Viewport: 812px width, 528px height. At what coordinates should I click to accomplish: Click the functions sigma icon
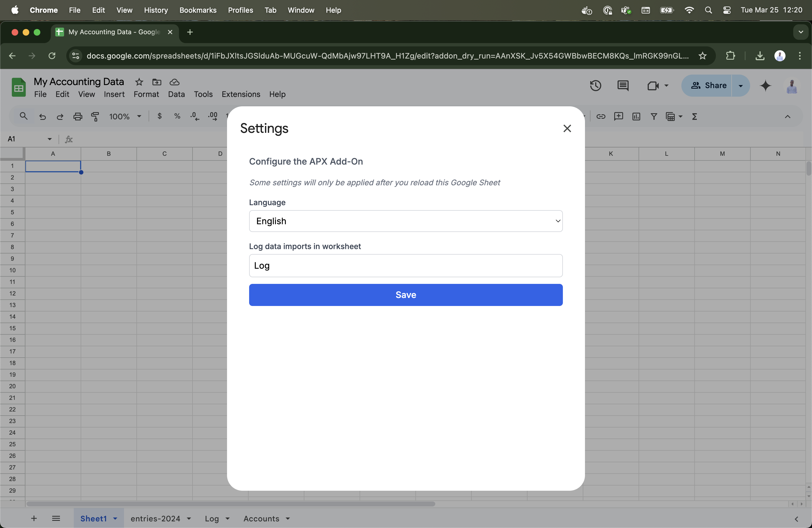click(694, 117)
